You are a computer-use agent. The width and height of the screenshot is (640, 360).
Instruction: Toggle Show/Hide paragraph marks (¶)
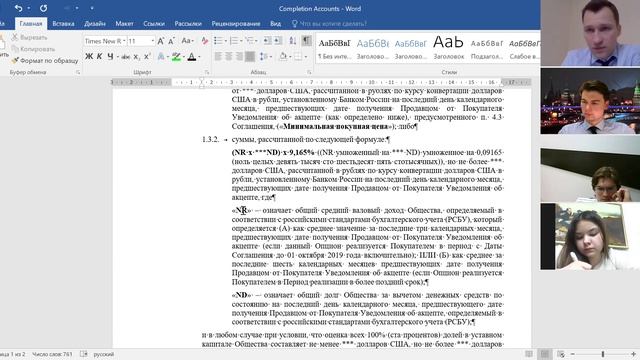pyautogui.click(x=307, y=40)
